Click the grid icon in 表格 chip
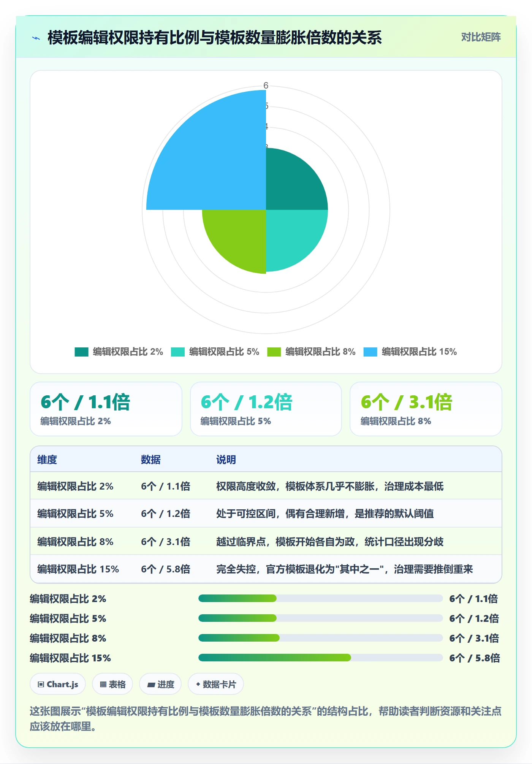The image size is (532, 764). pos(103,685)
